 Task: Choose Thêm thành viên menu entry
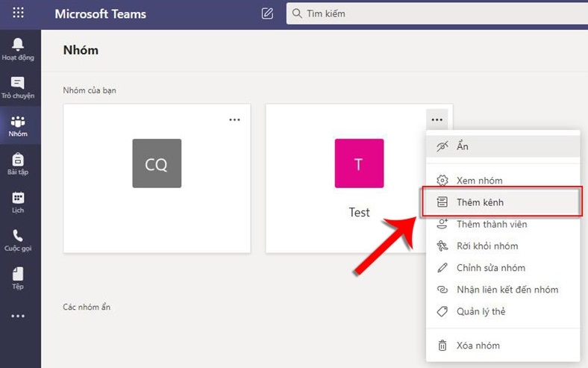tap(503, 224)
